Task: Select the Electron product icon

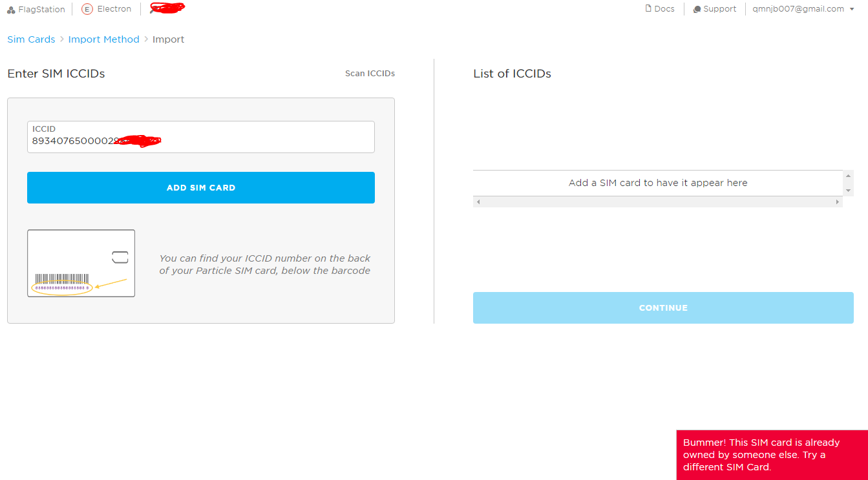Action: click(x=87, y=9)
